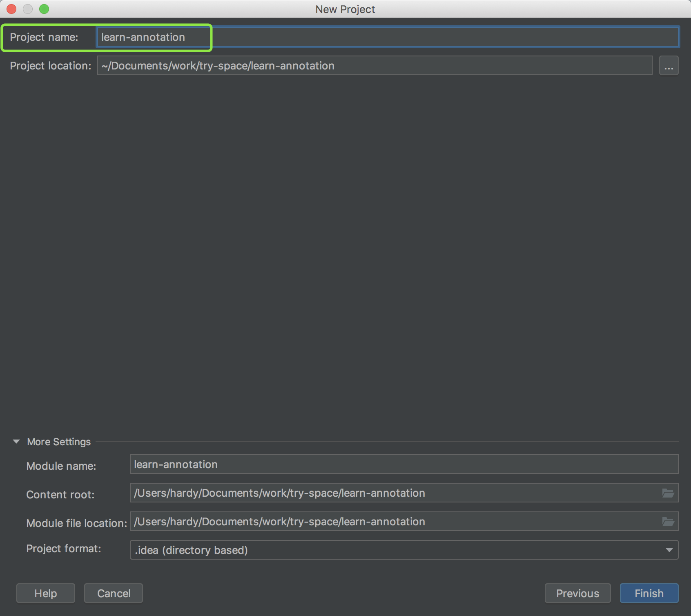691x616 pixels.
Task: Select the .idea (directory based) option
Action: [191, 550]
